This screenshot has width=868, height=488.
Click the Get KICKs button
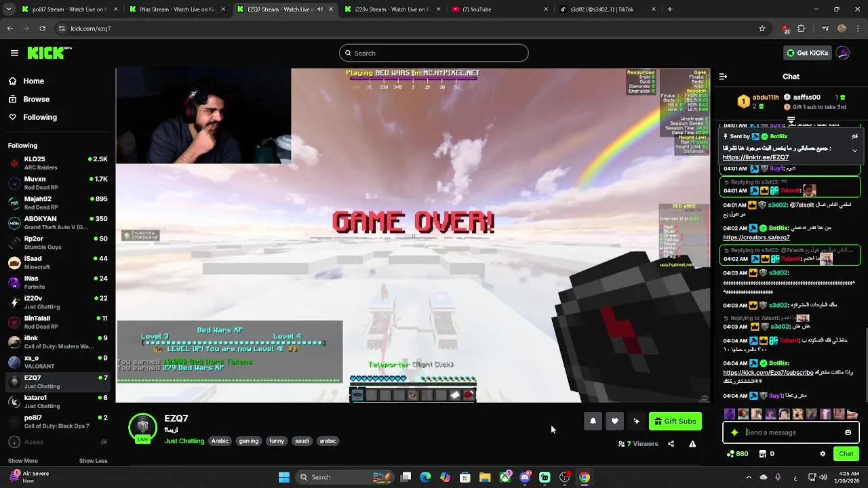point(807,53)
